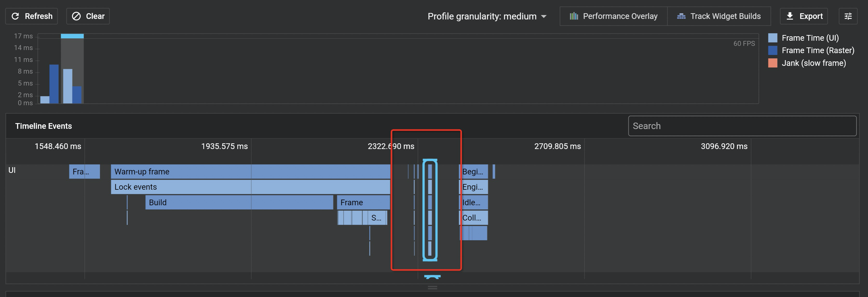This screenshot has height=297, width=868.
Task: Click the Export button
Action: coord(804,16)
